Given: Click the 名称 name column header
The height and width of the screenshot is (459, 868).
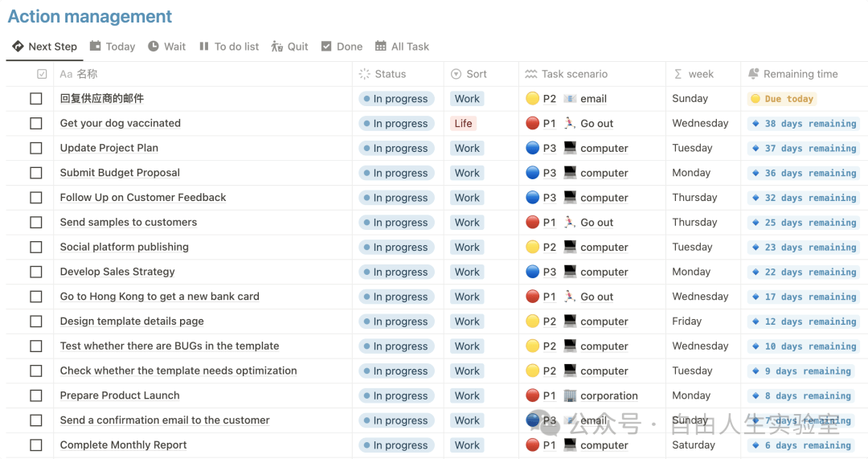Looking at the screenshot, I should coord(79,74).
